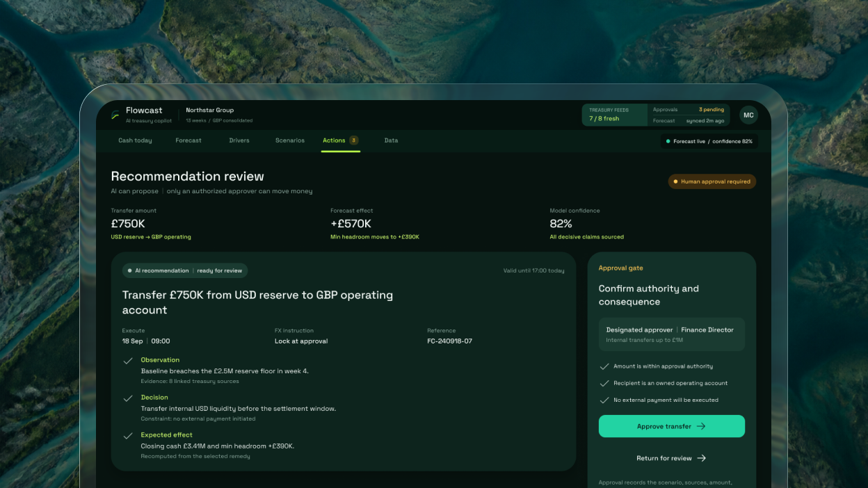Open the Cash today tab
Screen dimensions: 868x488
tap(135, 140)
